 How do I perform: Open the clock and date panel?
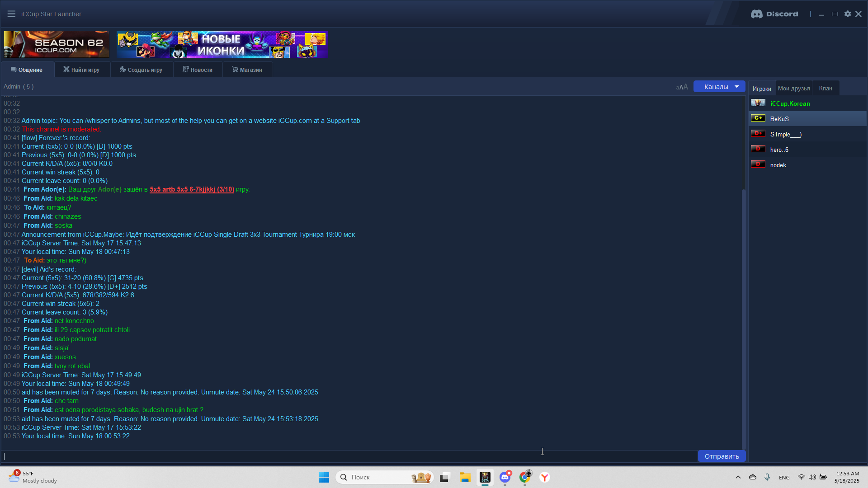(847, 477)
